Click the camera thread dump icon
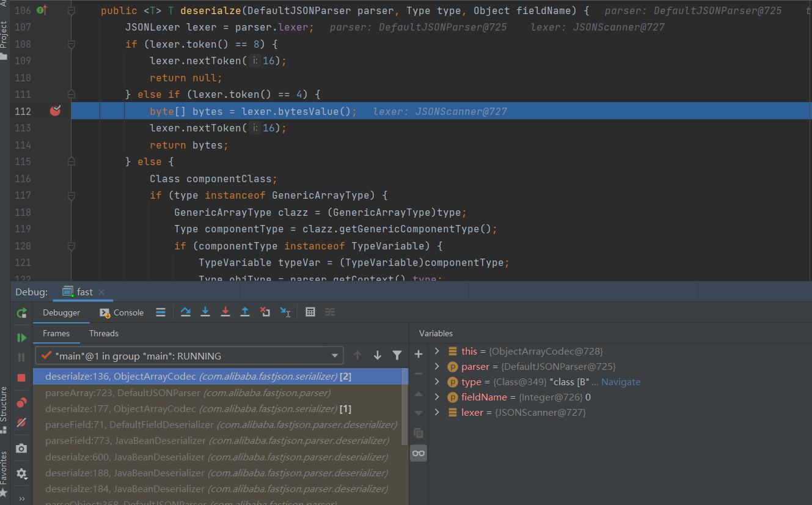This screenshot has height=505, width=812. (22, 448)
